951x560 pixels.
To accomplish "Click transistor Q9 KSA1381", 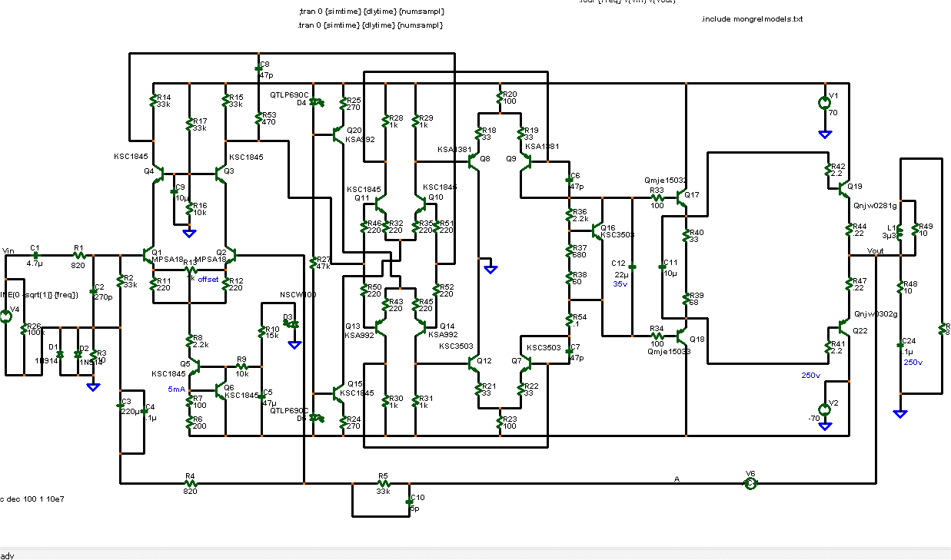I will click(x=526, y=162).
